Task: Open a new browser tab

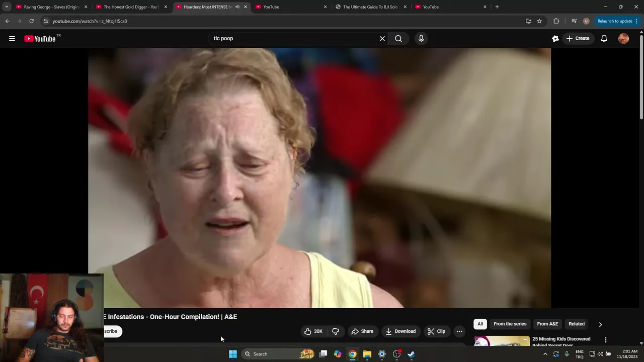Action: [497, 7]
